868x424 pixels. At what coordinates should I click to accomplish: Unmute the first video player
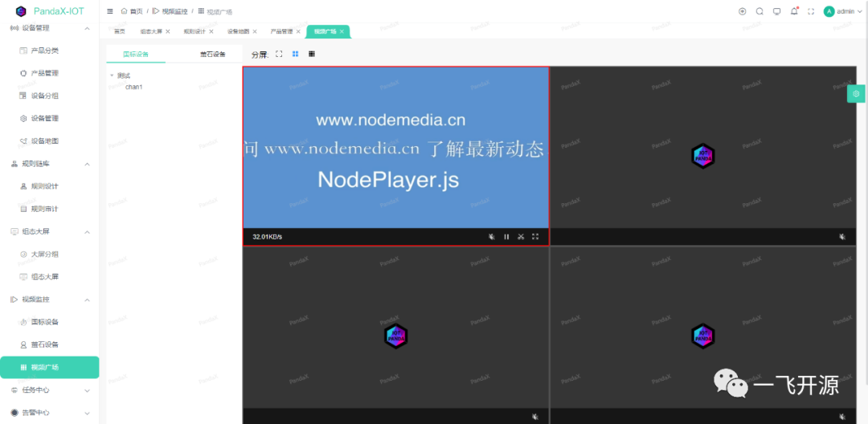[492, 237]
